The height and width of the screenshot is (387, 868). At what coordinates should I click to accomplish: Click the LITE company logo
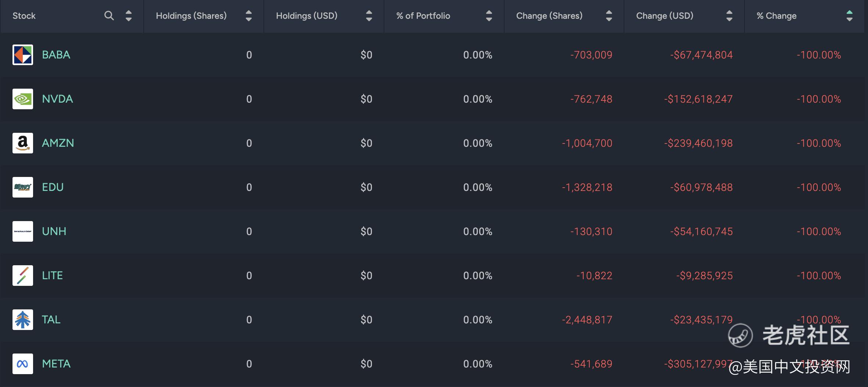[23, 276]
